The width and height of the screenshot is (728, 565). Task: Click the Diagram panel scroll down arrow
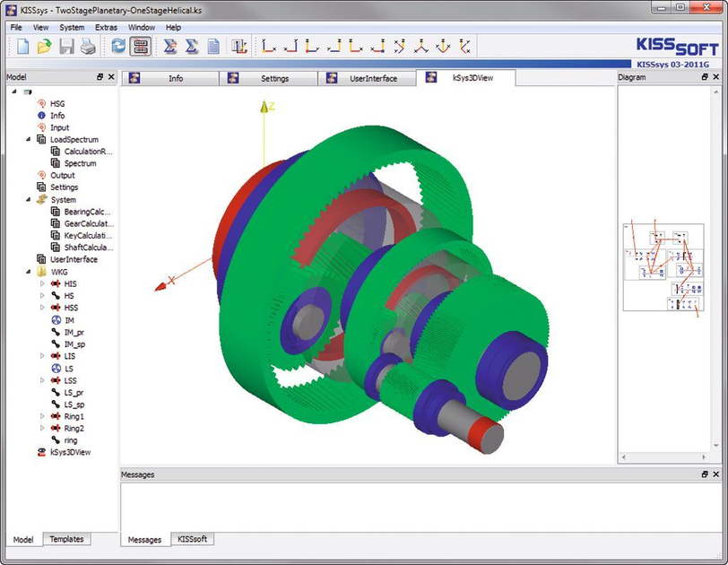716,446
